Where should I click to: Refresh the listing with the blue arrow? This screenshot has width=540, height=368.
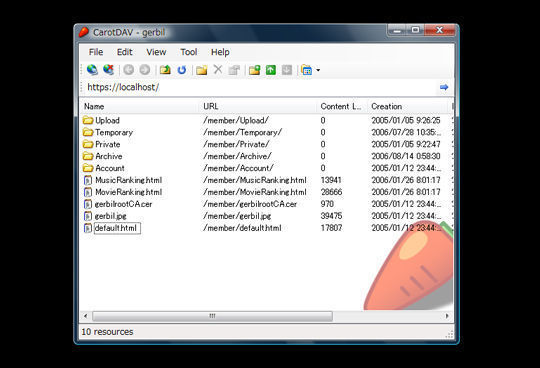point(182,70)
